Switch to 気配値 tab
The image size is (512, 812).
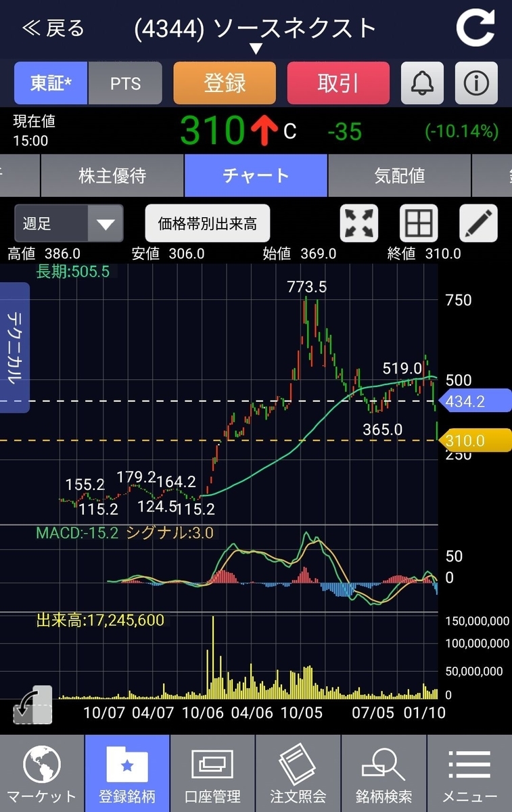click(400, 176)
